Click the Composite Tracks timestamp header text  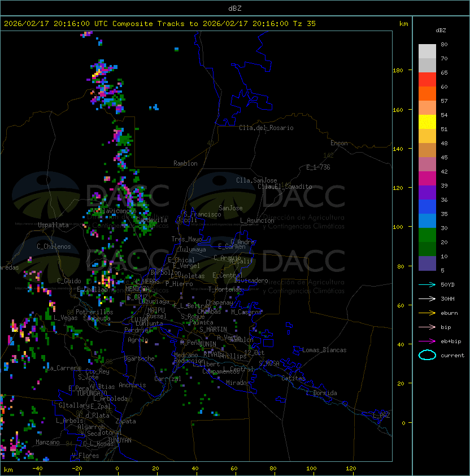click(160, 24)
